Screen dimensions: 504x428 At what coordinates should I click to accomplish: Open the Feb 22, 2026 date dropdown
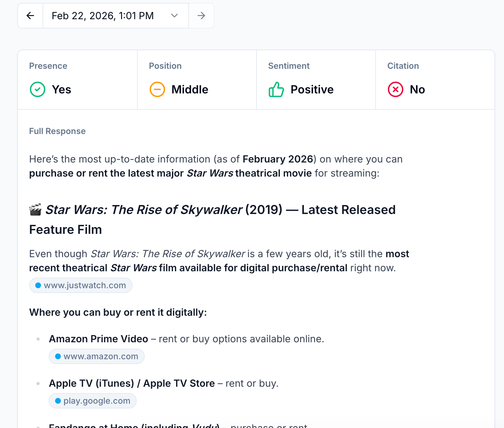coord(116,16)
